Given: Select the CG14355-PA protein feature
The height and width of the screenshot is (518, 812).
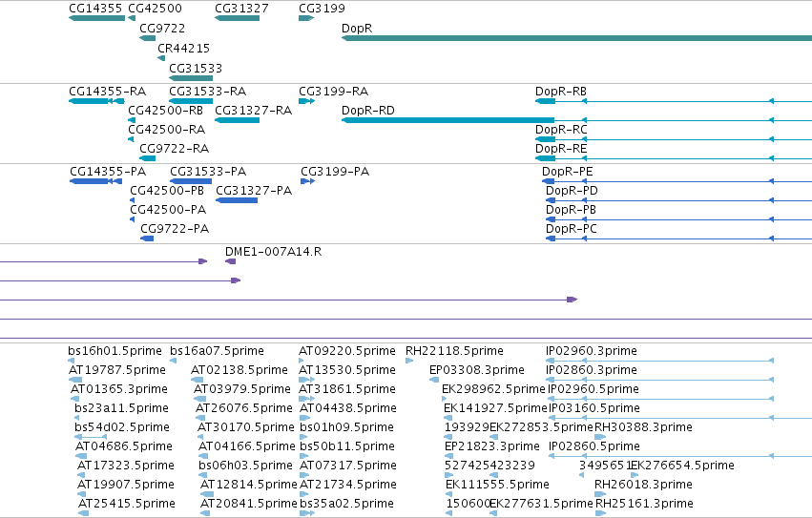Looking at the screenshot, I should (96, 181).
